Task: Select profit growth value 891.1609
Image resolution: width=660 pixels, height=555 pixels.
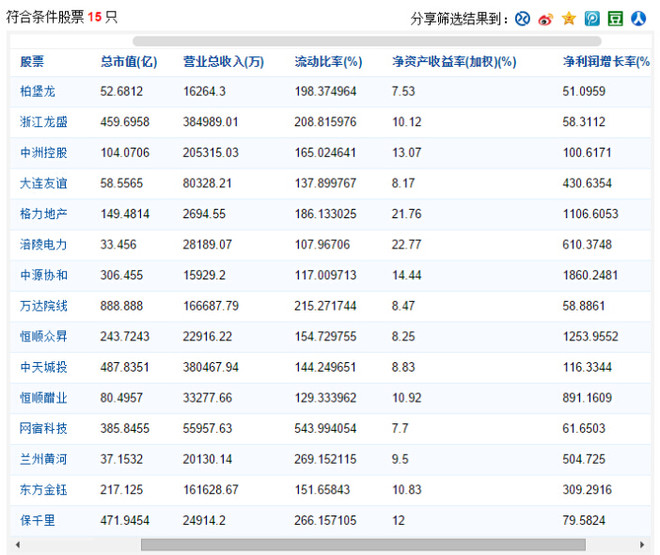Action: pyautogui.click(x=587, y=398)
